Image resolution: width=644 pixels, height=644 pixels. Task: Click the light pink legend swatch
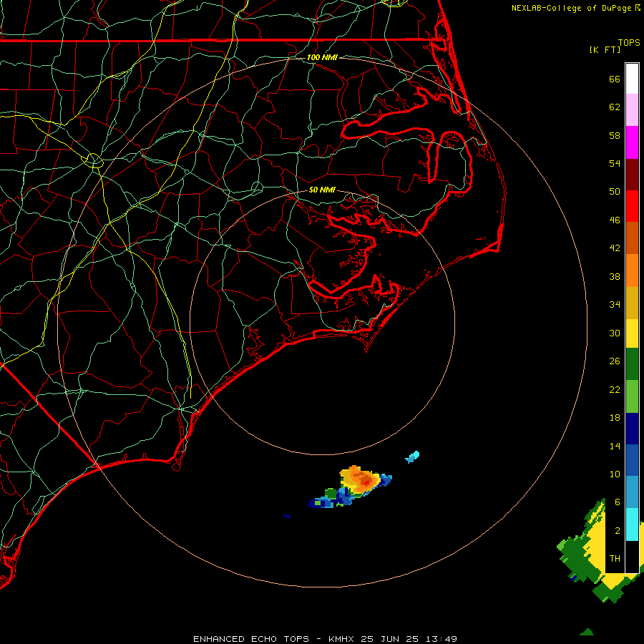632,110
